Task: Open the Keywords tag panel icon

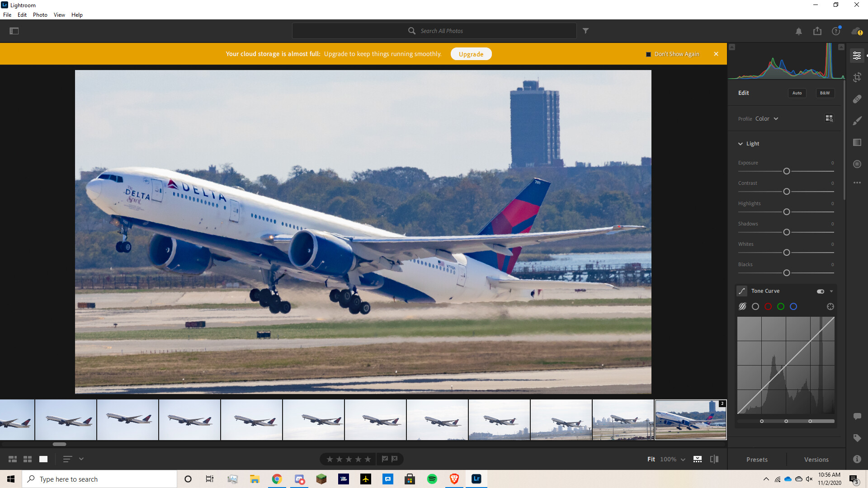Action: (857, 437)
